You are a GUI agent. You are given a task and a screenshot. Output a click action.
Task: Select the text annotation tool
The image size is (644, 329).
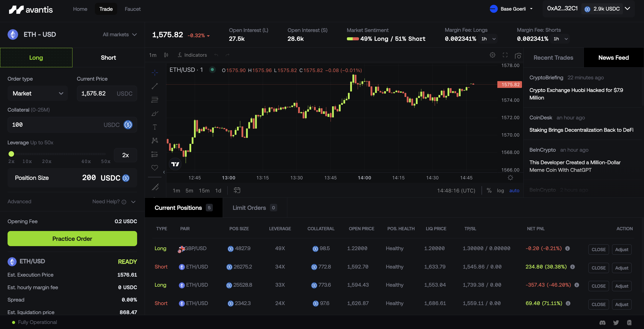pyautogui.click(x=155, y=127)
